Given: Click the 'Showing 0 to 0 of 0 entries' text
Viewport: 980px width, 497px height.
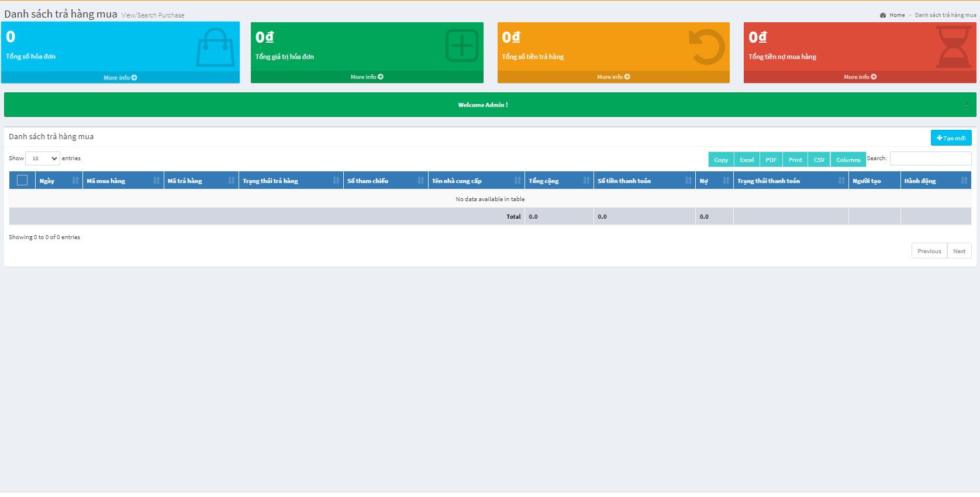Looking at the screenshot, I should 44,237.
